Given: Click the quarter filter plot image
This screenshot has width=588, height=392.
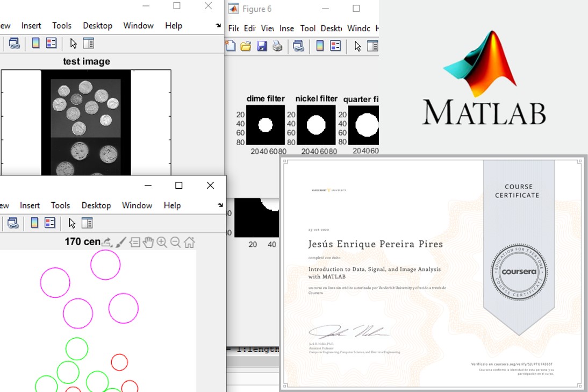Looking at the screenshot, I should click(363, 125).
